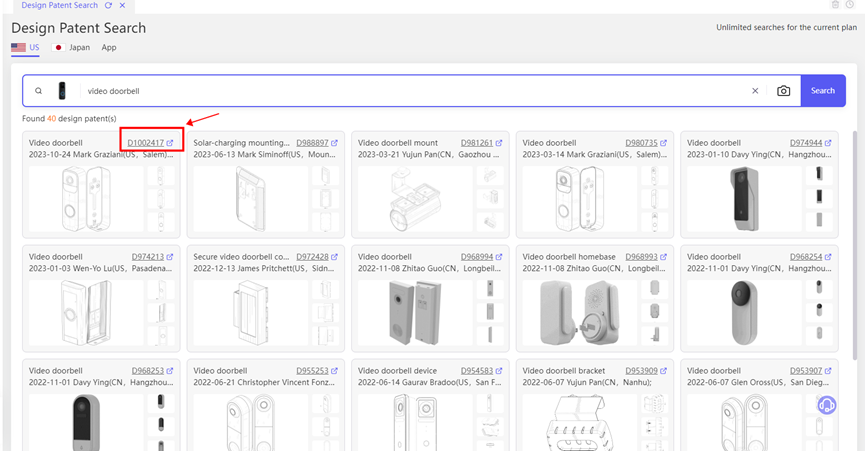Switch to the App tab

pyautogui.click(x=109, y=47)
